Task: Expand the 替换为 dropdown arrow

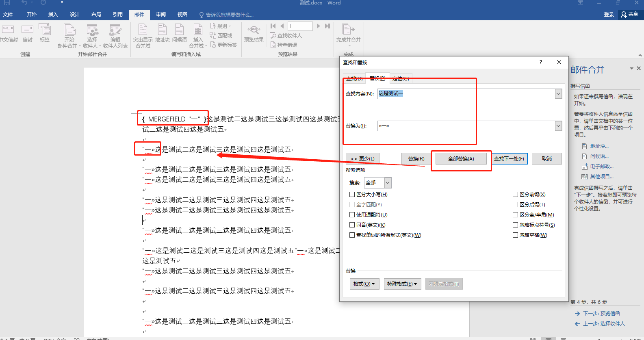Action: pos(558,126)
